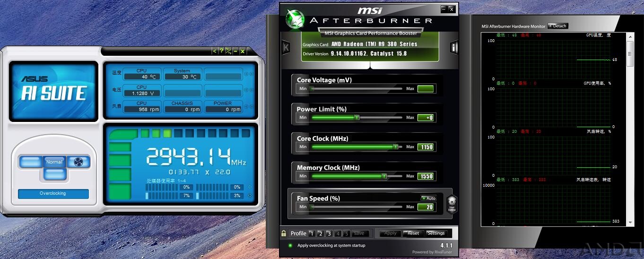Toggle the profile lock padlock icon
The height and width of the screenshot is (259, 644).
[x=284, y=233]
